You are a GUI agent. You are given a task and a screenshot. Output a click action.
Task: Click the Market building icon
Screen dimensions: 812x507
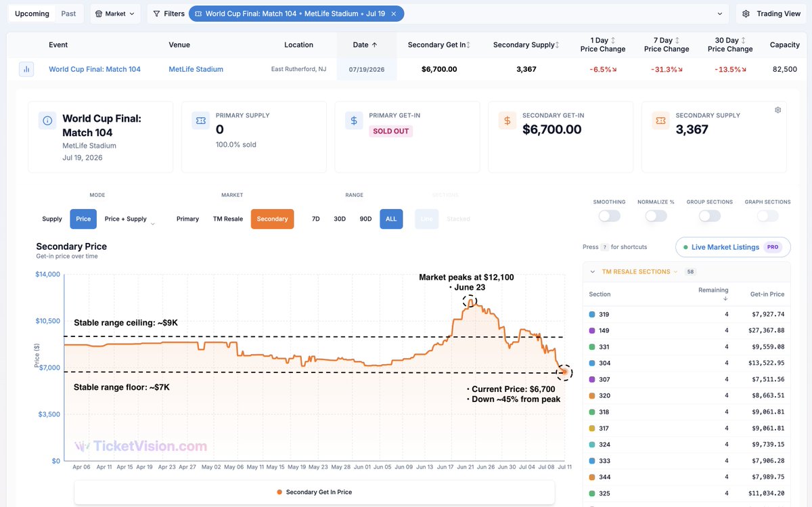pyautogui.click(x=99, y=14)
